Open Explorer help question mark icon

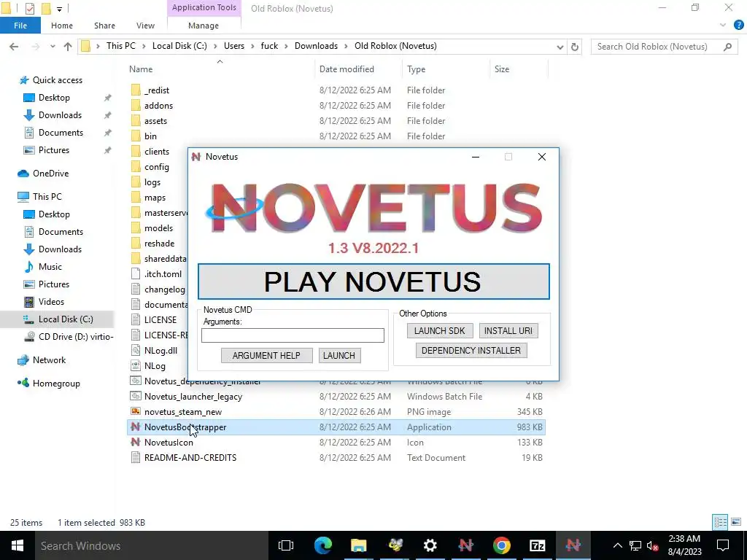click(x=738, y=26)
